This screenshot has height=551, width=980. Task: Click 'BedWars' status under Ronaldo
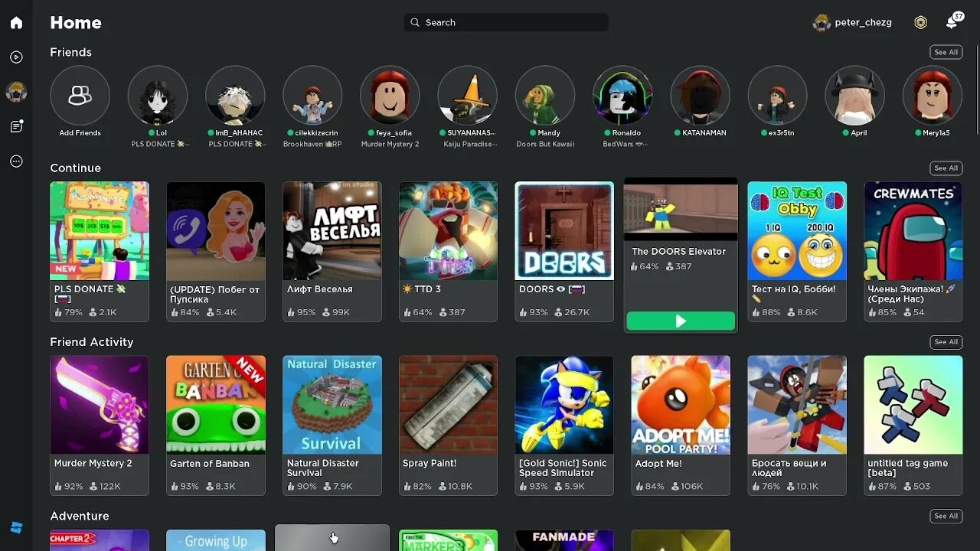point(625,144)
